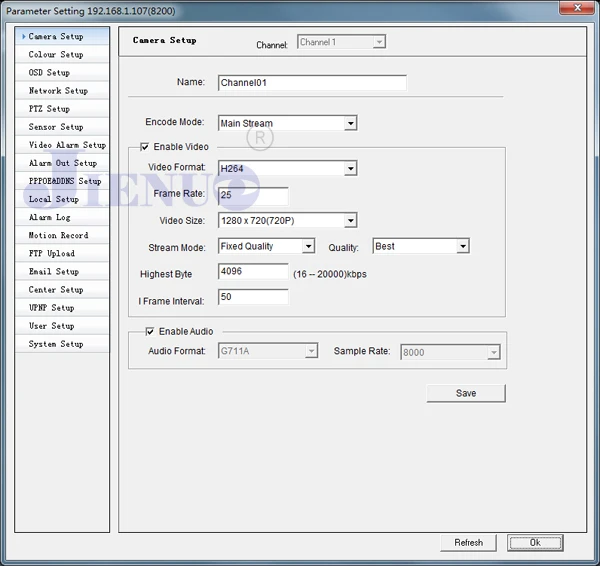Click the Highest Byte field
Screen dimensions: 600x566
[253, 271]
